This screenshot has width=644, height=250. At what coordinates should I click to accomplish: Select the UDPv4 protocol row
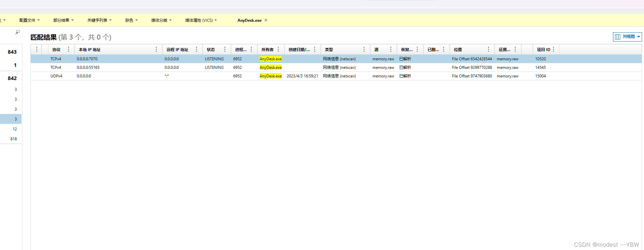pos(336,76)
